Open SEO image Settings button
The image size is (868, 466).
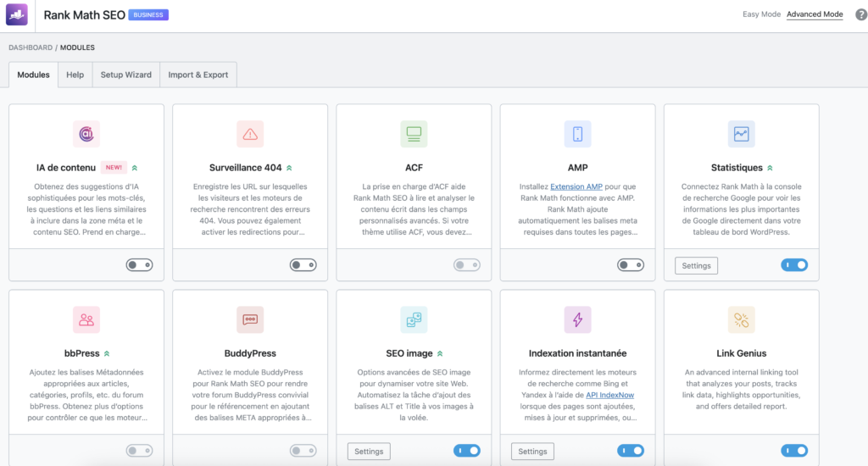pos(369,451)
